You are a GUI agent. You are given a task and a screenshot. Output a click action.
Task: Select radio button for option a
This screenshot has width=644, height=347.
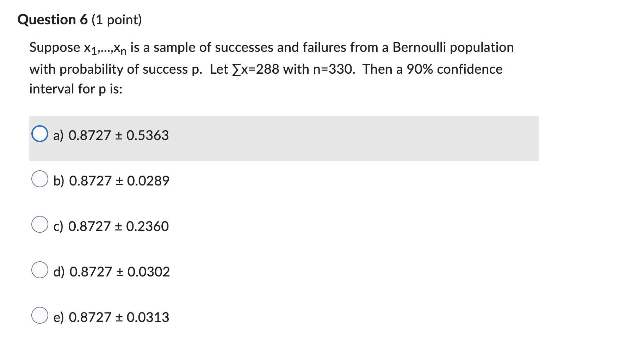[40, 134]
